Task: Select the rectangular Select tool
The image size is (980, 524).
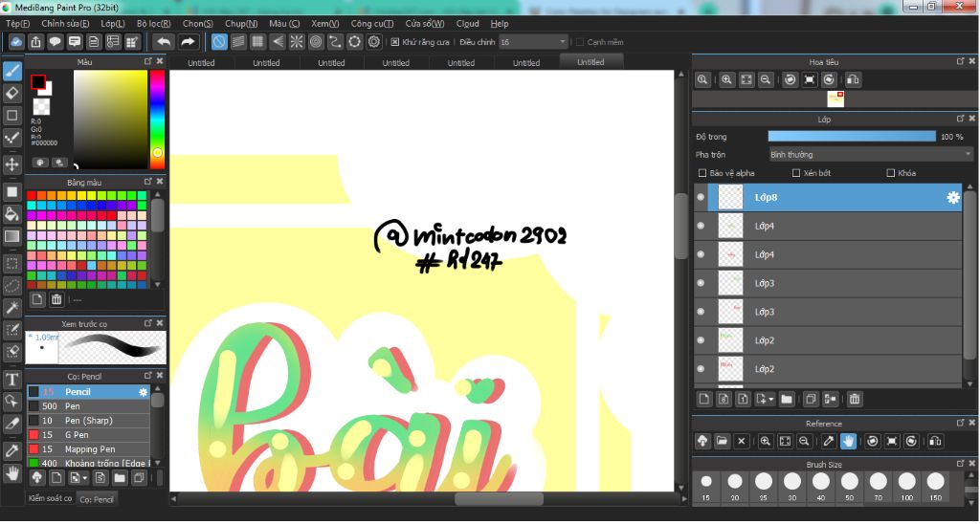Action: point(11,264)
